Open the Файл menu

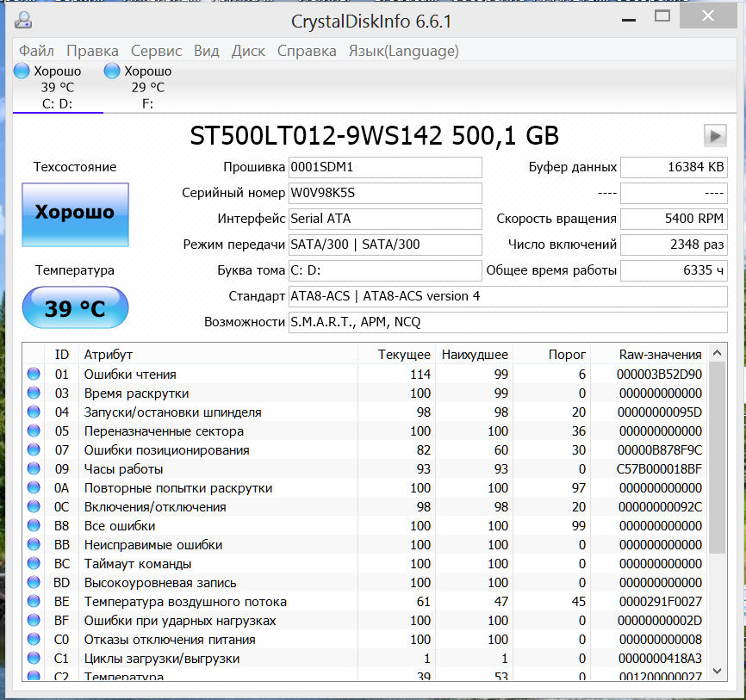36,51
